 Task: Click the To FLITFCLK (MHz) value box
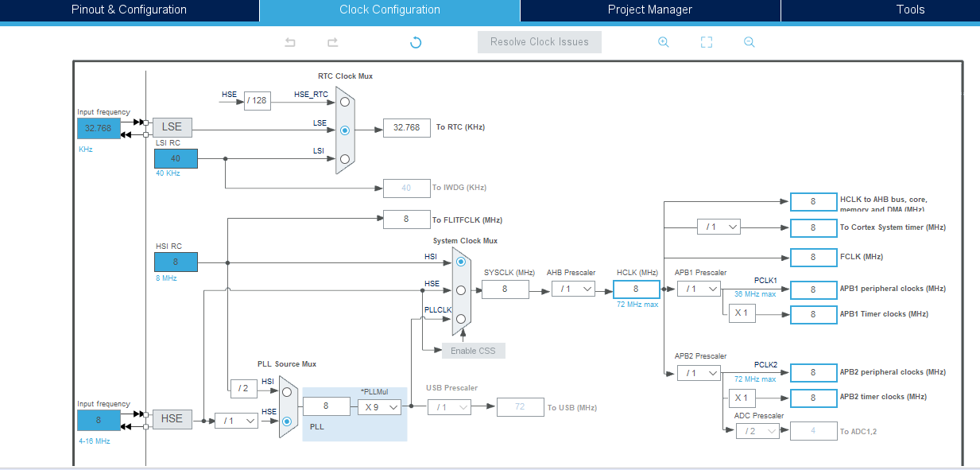407,219
